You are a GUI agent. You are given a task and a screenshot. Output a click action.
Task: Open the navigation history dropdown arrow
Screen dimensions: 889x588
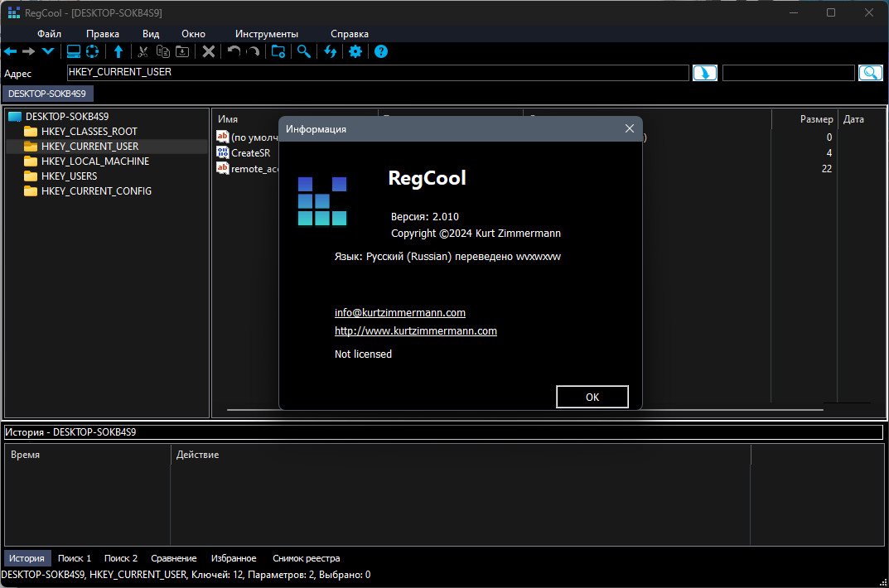click(x=48, y=51)
